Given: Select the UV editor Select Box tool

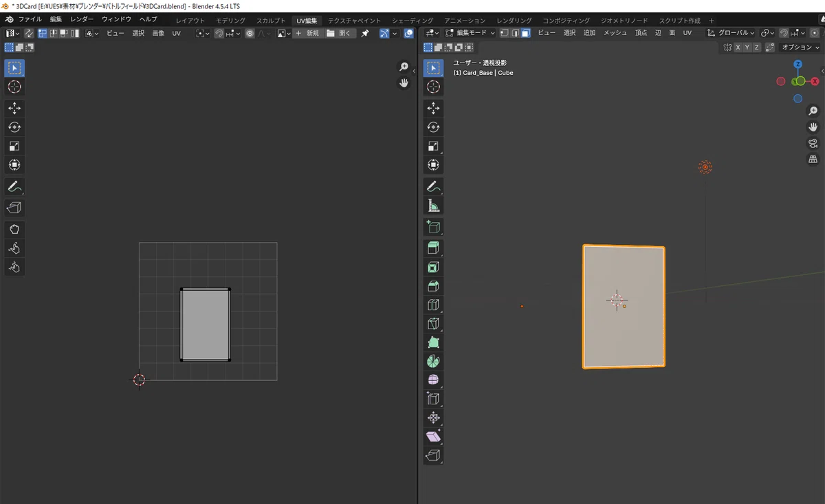Looking at the screenshot, I should point(14,68).
